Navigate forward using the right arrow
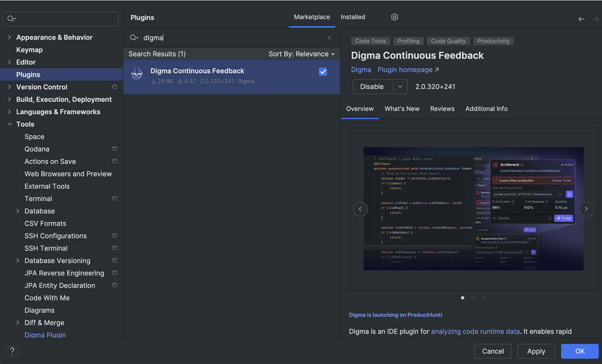This screenshot has width=602, height=364. point(595,19)
